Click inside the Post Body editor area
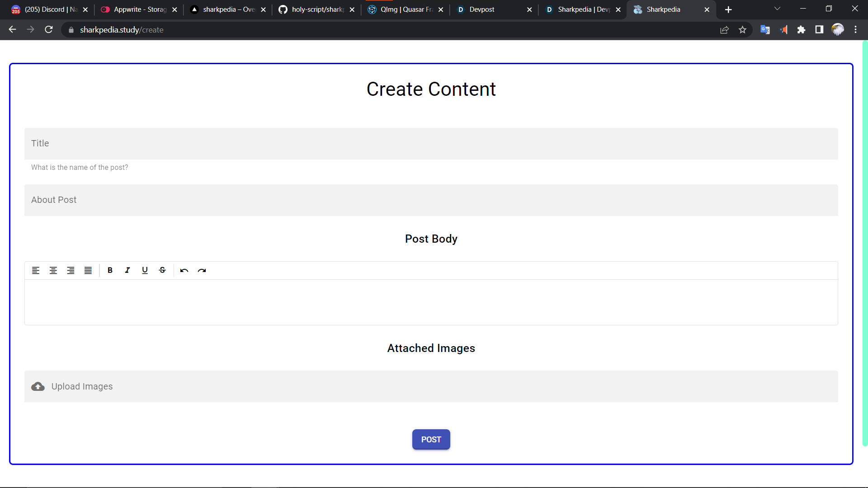Viewport: 868px width, 488px height. [x=431, y=302]
